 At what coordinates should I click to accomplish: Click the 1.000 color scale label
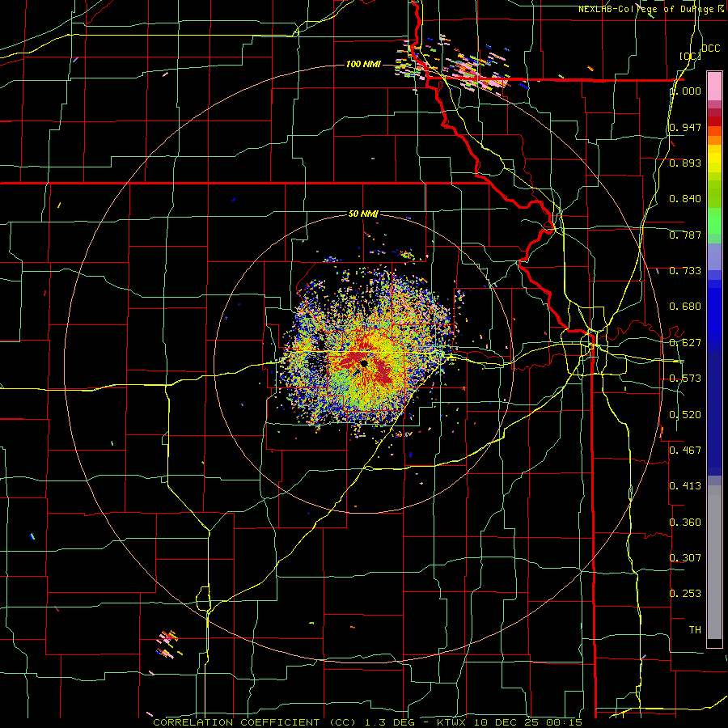point(685,91)
